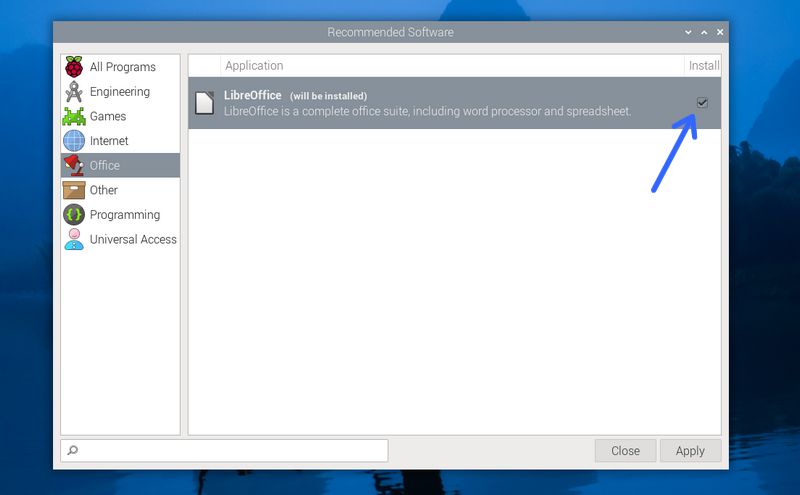The width and height of the screenshot is (800, 495).
Task: Uncheck the LibreOffice install checkbox
Action: pos(702,103)
